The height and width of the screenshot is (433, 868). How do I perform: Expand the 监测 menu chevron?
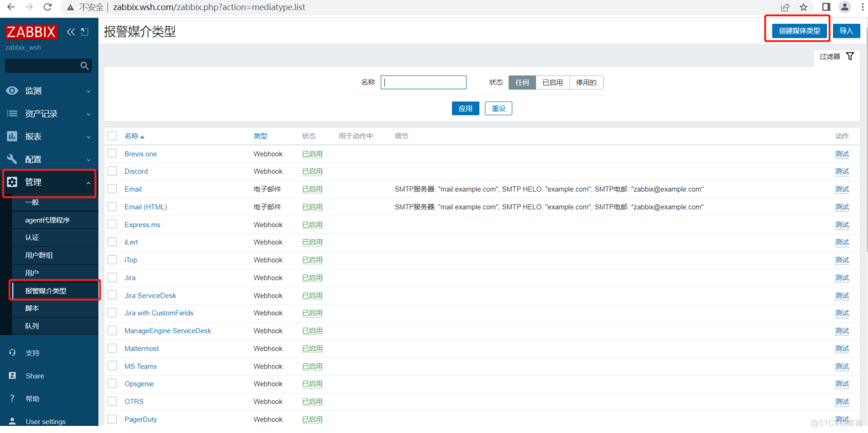[x=89, y=91]
